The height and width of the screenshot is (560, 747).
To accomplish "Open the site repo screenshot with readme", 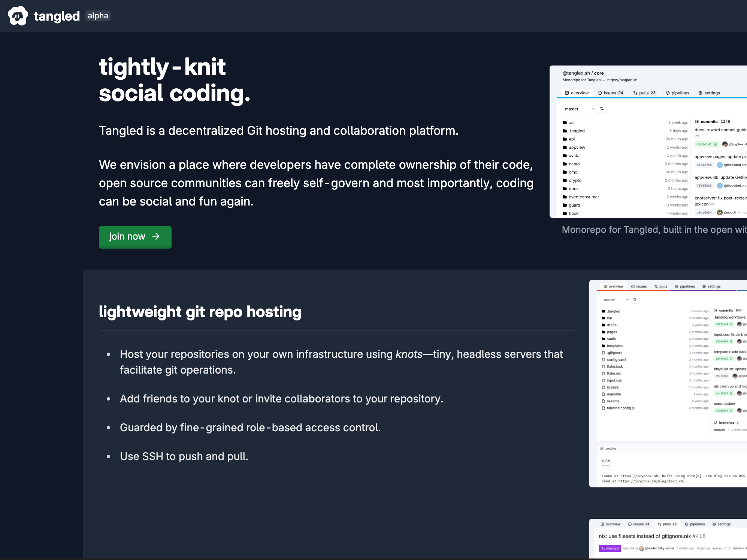I will [668, 383].
